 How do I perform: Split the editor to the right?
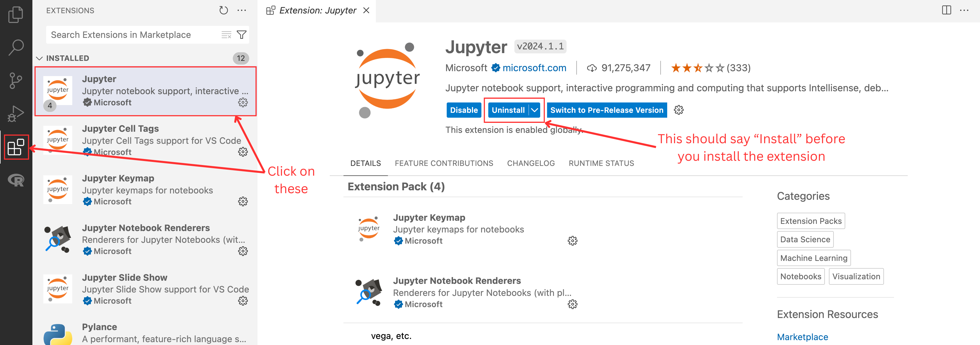coord(946,10)
